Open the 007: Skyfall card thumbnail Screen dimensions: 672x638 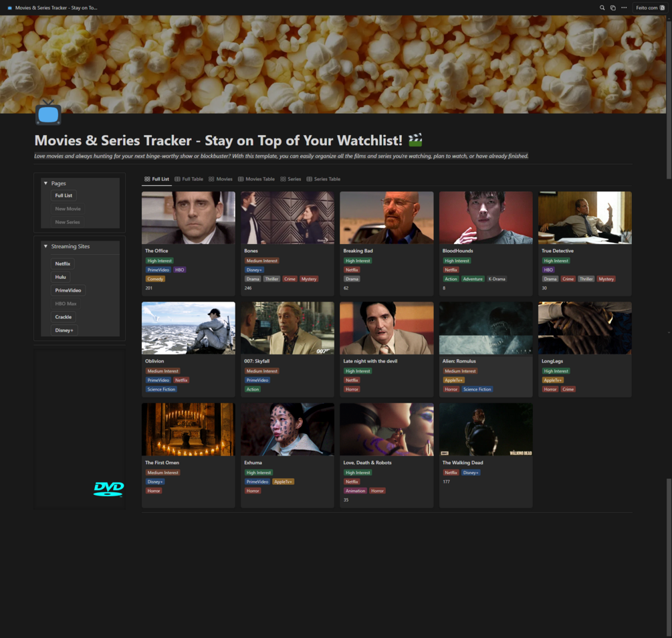pyautogui.click(x=287, y=328)
